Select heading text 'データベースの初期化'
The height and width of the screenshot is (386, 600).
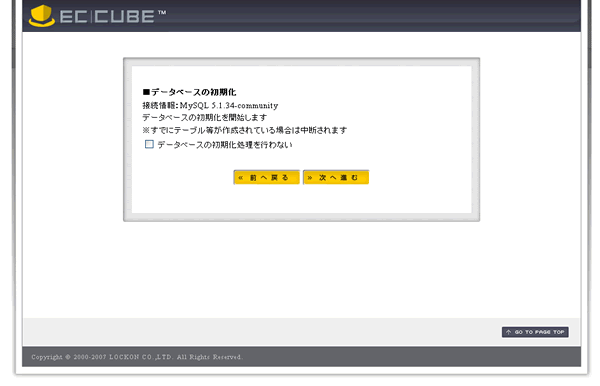click(x=193, y=92)
